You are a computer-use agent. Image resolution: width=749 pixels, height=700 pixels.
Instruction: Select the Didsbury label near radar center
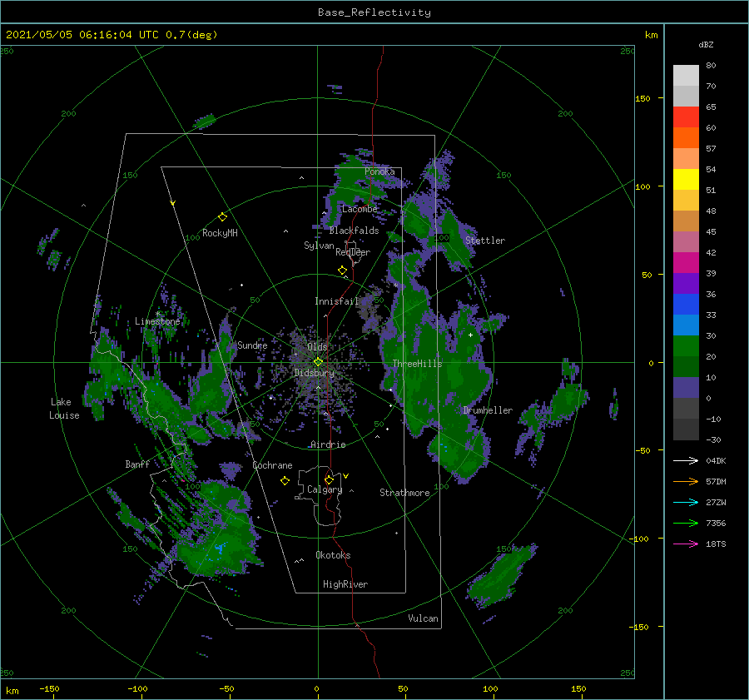pyautogui.click(x=314, y=373)
